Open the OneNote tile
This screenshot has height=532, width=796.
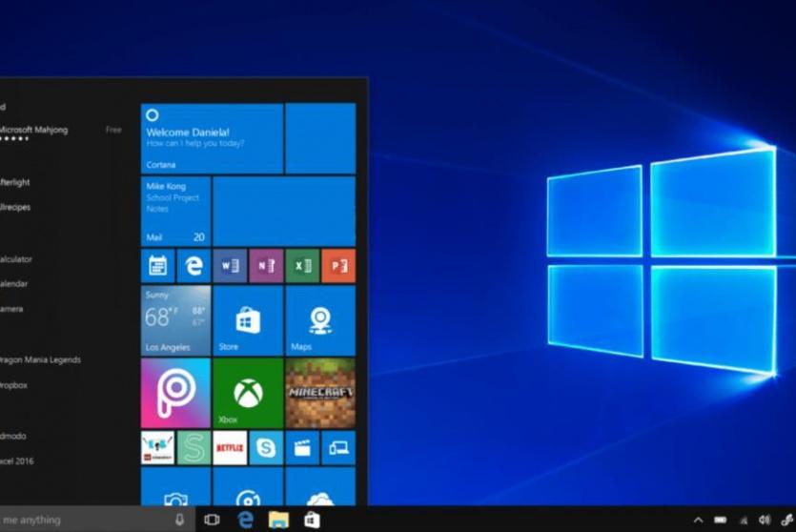[x=266, y=266]
